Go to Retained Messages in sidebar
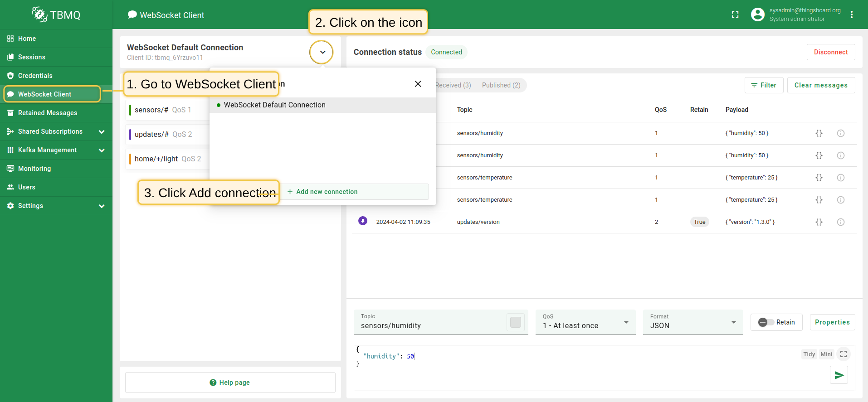Screen dimensions: 868x402 47,113
